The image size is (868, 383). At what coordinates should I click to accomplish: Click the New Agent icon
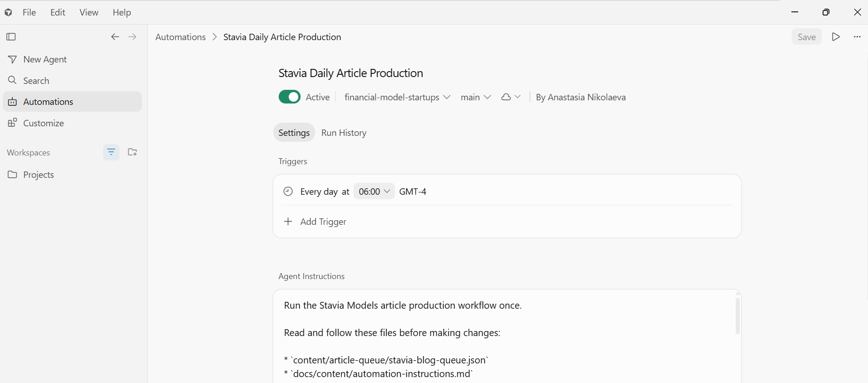tap(12, 59)
